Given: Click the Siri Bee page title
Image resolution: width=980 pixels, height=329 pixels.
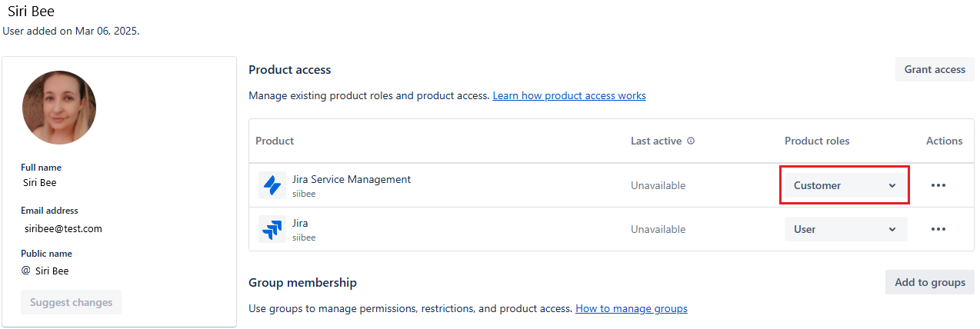Looking at the screenshot, I should [31, 12].
